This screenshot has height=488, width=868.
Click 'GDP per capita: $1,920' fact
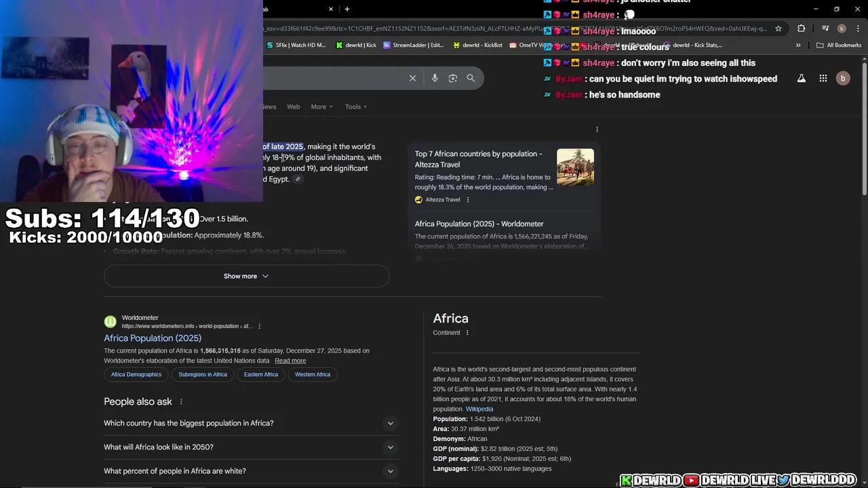tap(502, 459)
